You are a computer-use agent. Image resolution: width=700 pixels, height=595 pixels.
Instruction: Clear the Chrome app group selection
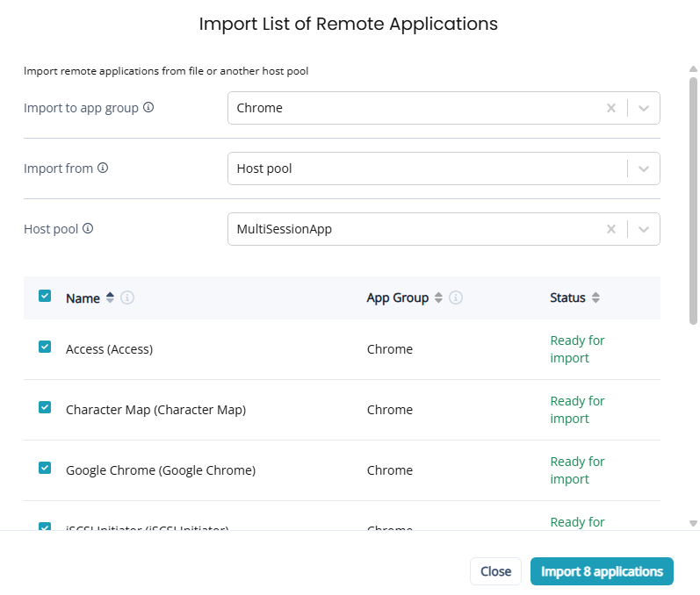pos(611,108)
